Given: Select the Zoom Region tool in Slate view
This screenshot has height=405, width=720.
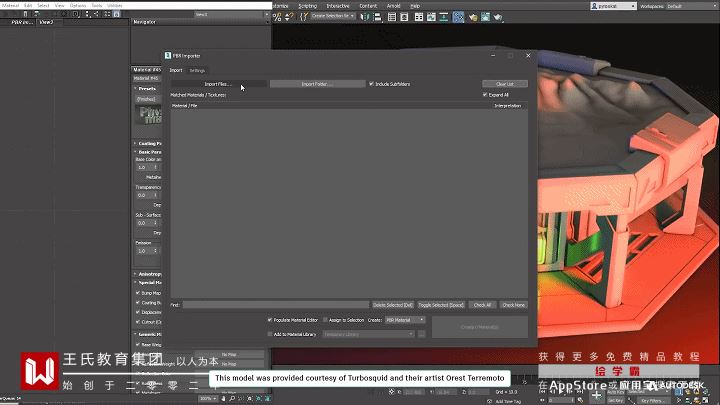Looking at the screenshot, I should pyautogui.click(x=241, y=399).
